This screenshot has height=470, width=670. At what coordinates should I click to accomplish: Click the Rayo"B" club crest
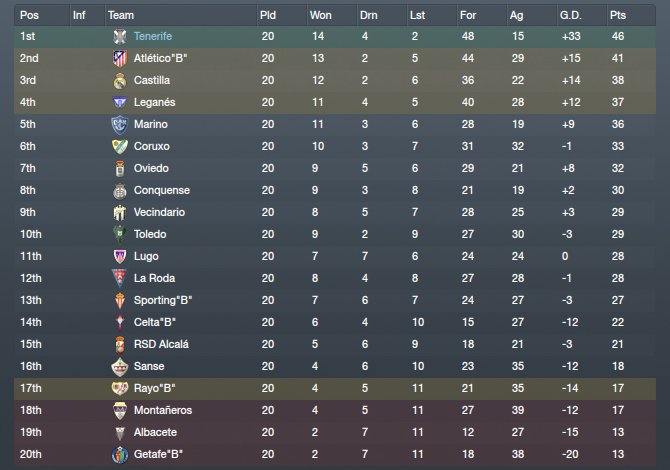click(x=120, y=388)
